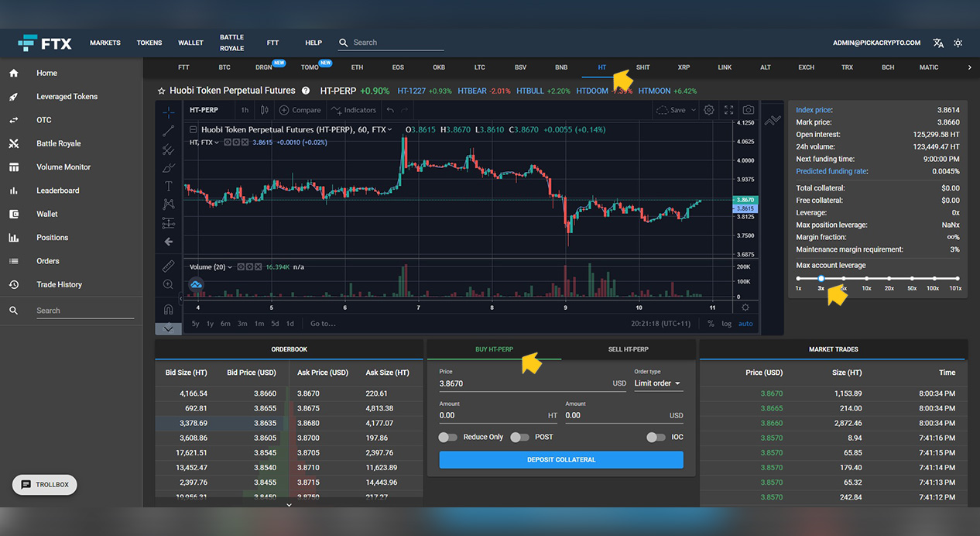
Task: Click the FTX logo
Action: pos(45,43)
